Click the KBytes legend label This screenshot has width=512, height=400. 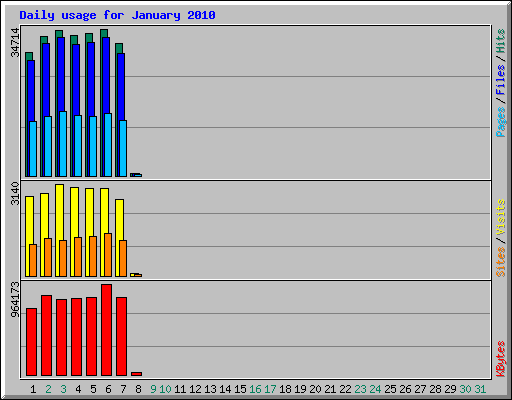click(501, 359)
